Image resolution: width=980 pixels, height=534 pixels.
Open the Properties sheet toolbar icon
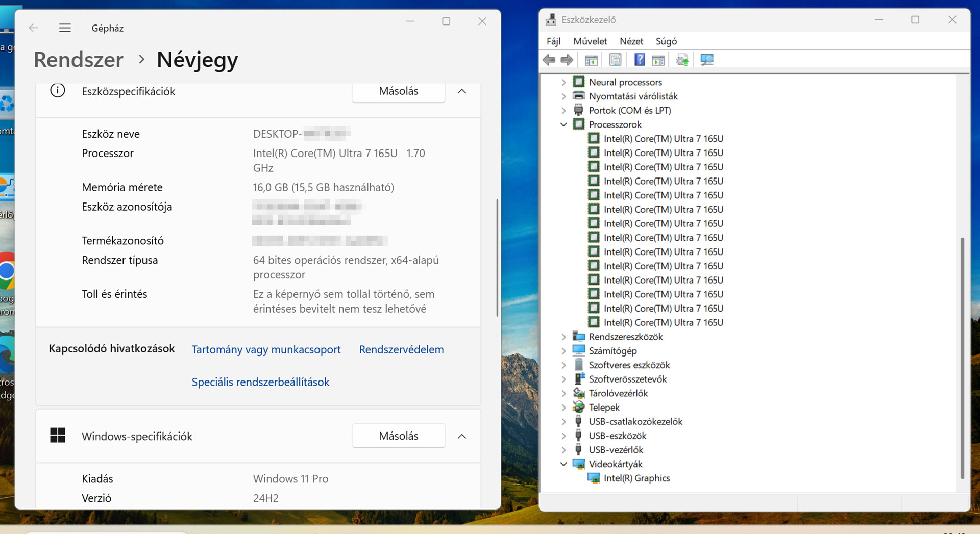click(616, 60)
